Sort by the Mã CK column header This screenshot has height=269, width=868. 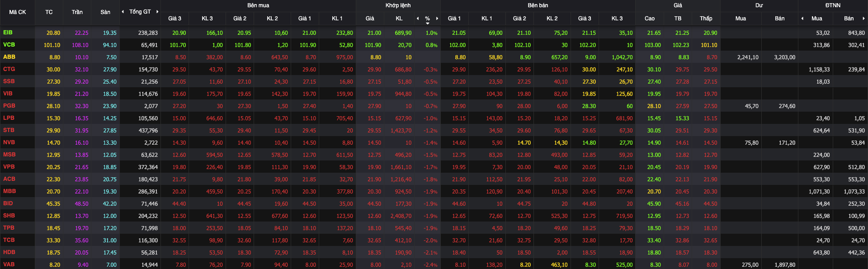click(18, 12)
